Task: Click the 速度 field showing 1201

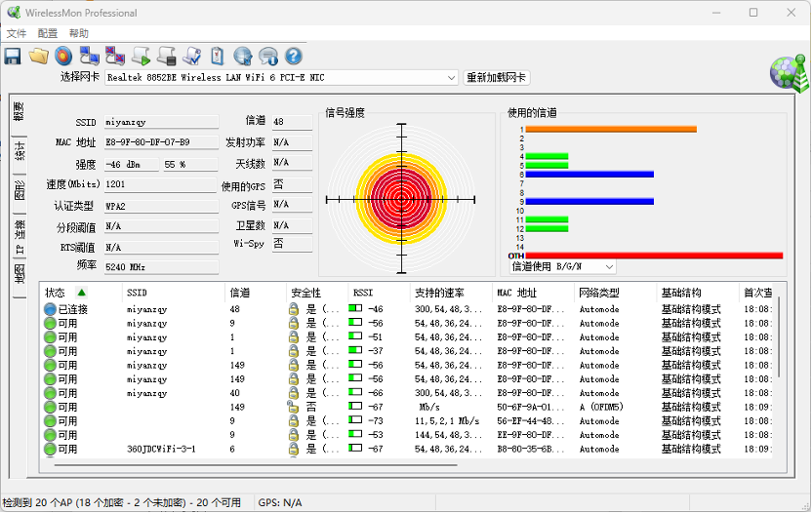Action: [161, 184]
